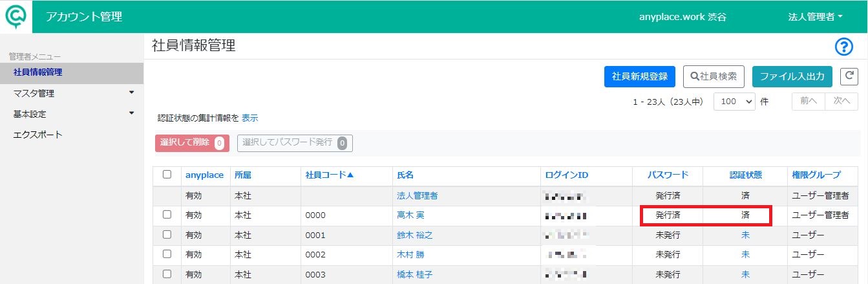Open 社員検索 employee search
Viewport: 868px width, 284px height.
(714, 76)
